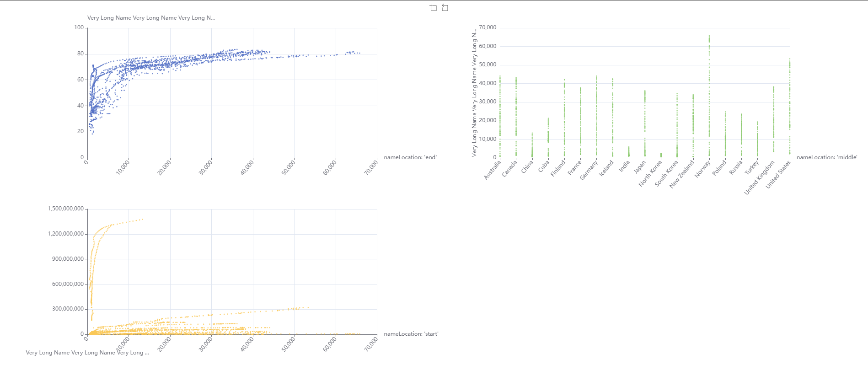Viewport: 868px width, 365px height.
Task: Click the 1,200,000,000 y-axis label
Action: coord(66,234)
